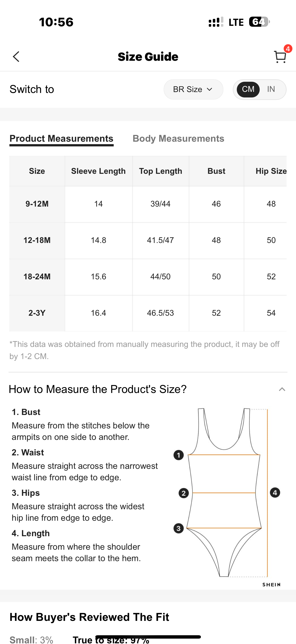296x644 pixels.
Task: Tap the 2-3Y size row label
Action: click(x=37, y=313)
